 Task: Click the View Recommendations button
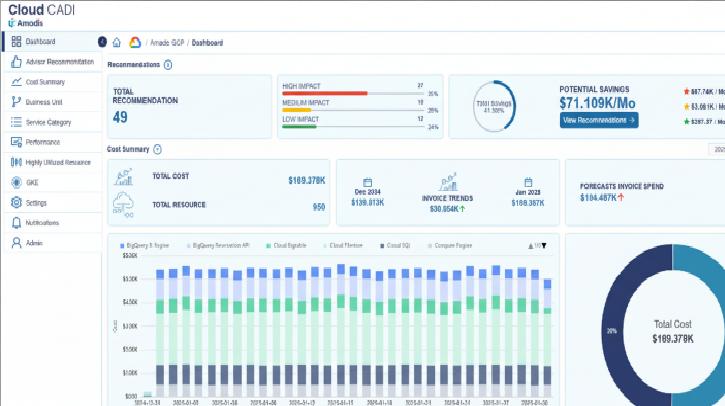click(599, 120)
